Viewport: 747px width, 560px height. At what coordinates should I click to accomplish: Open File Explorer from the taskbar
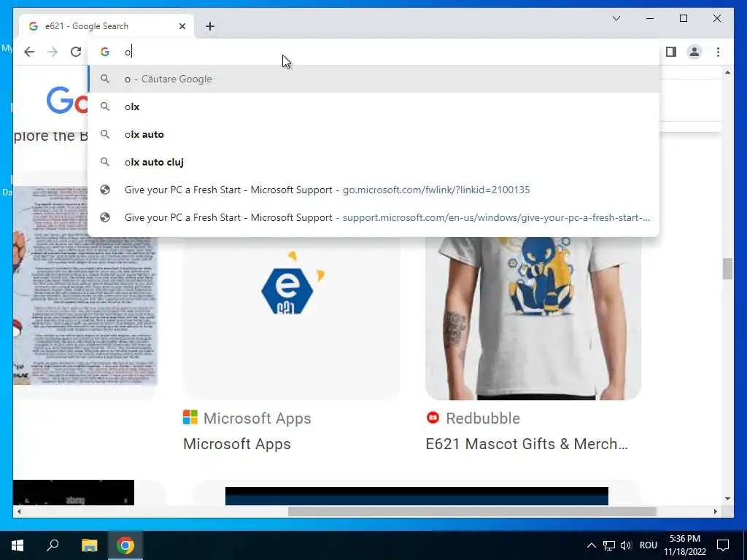pyautogui.click(x=89, y=545)
